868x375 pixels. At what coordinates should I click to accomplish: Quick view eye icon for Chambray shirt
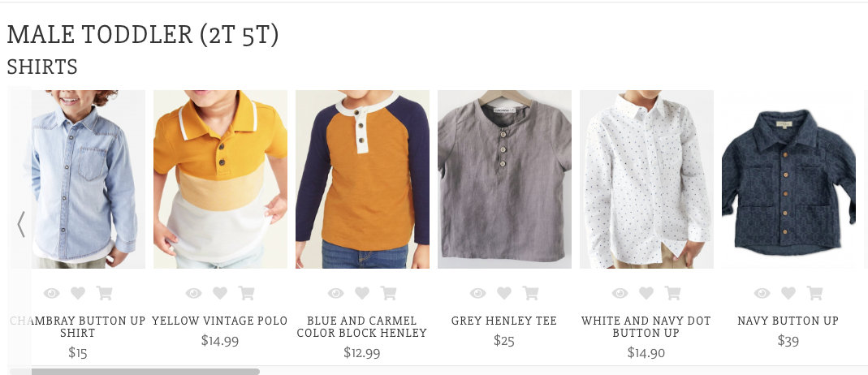click(x=51, y=293)
